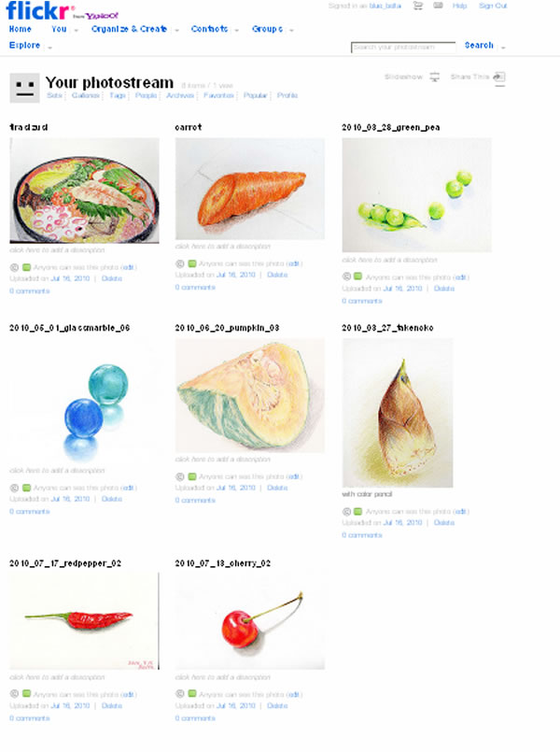560x752 pixels.
Task: Open the Search options dropdown arrow
Action: (x=503, y=47)
